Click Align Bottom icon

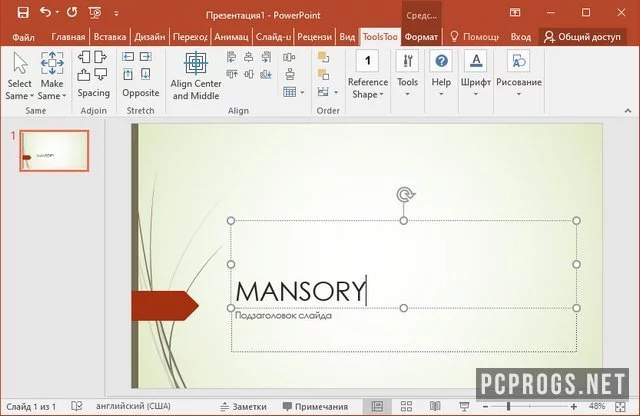[266, 74]
